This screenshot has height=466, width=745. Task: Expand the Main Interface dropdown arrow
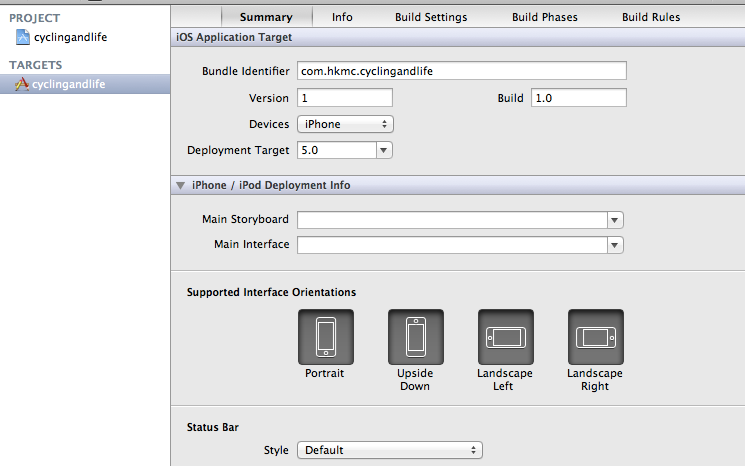coord(615,245)
